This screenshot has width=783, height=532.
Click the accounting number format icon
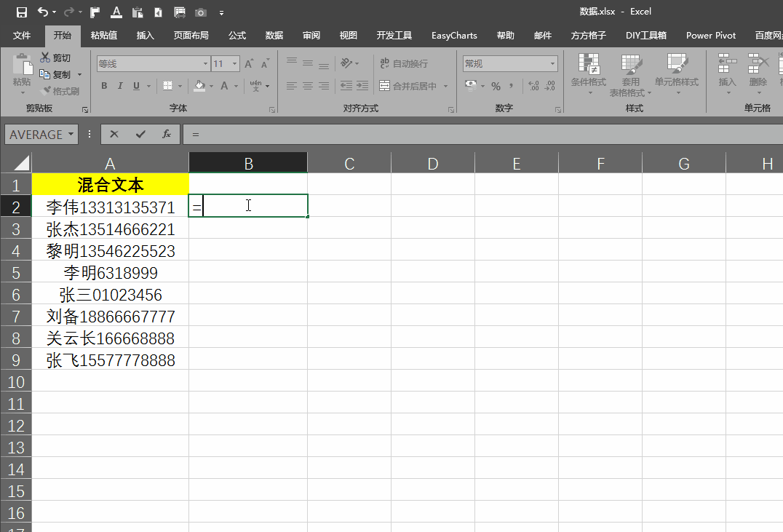pyautogui.click(x=470, y=86)
